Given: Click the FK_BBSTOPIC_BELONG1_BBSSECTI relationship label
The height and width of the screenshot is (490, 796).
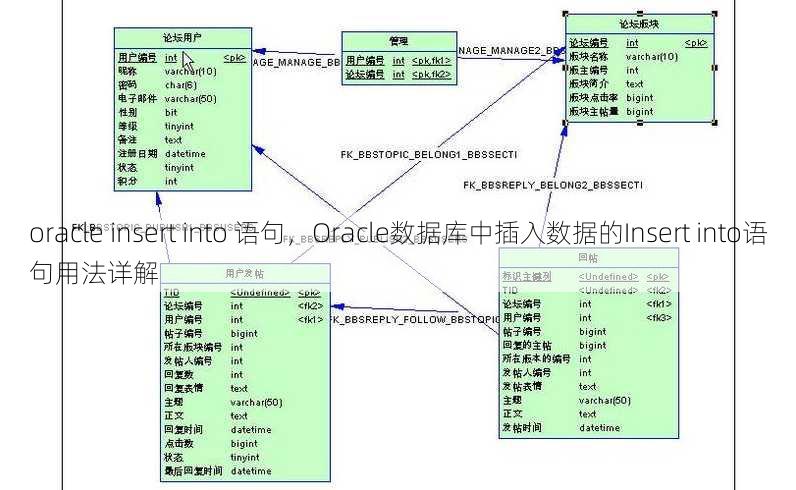Looking at the screenshot, I should click(x=429, y=155).
